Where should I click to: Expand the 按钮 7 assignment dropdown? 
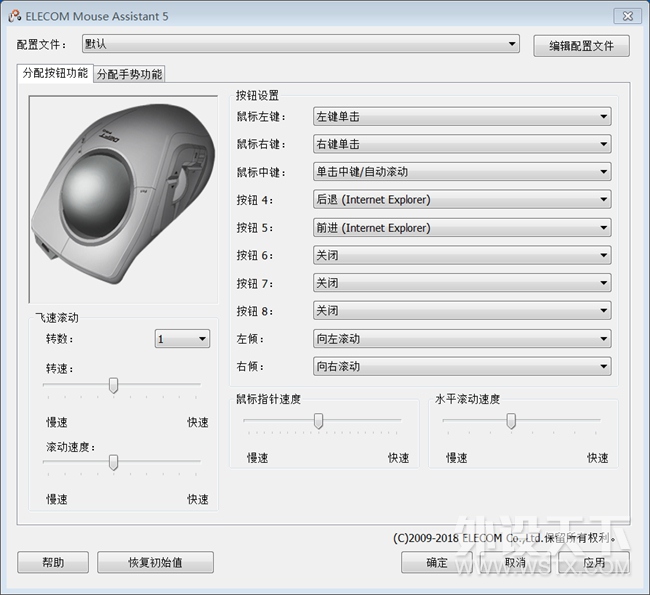pos(462,283)
